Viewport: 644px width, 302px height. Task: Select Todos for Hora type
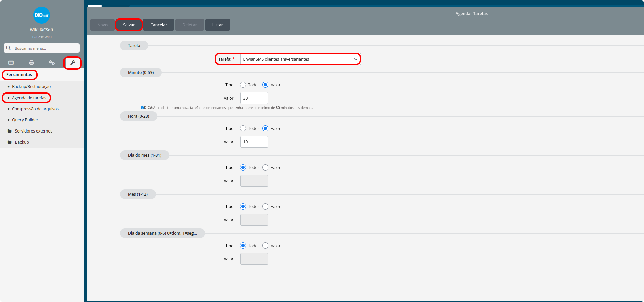point(243,128)
